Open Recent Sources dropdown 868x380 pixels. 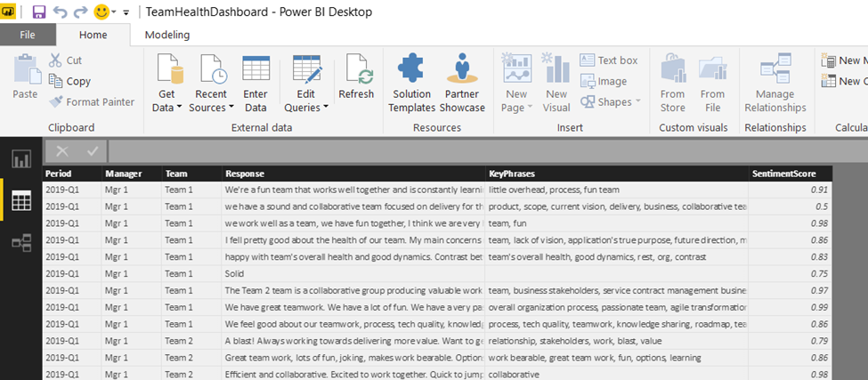tap(212, 83)
